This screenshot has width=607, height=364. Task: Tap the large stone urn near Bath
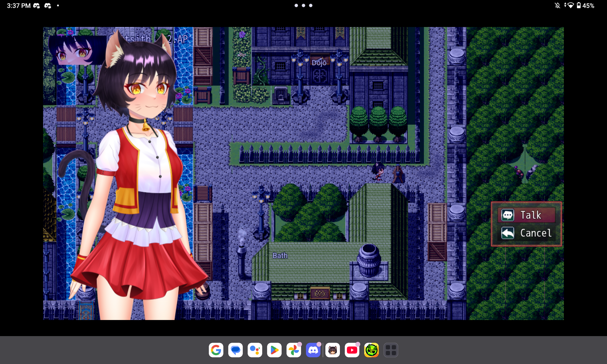tap(369, 260)
